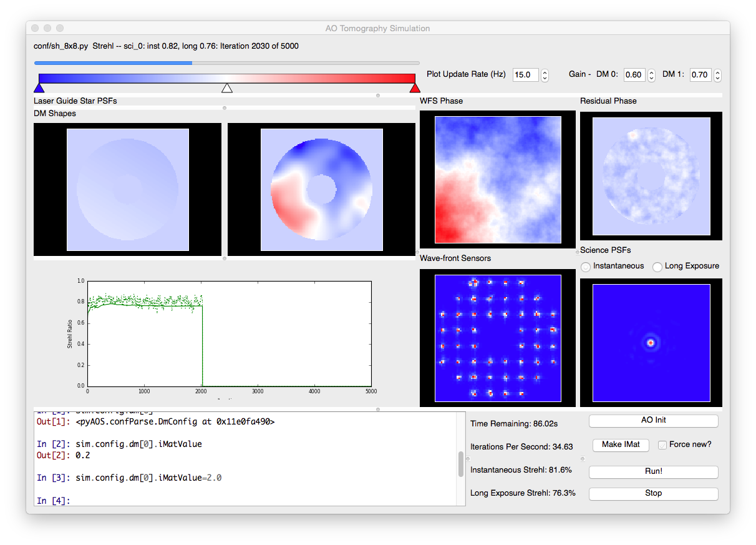Decrease DM 0 gain with down arrow
The width and height of the screenshot is (756, 545).
(651, 79)
